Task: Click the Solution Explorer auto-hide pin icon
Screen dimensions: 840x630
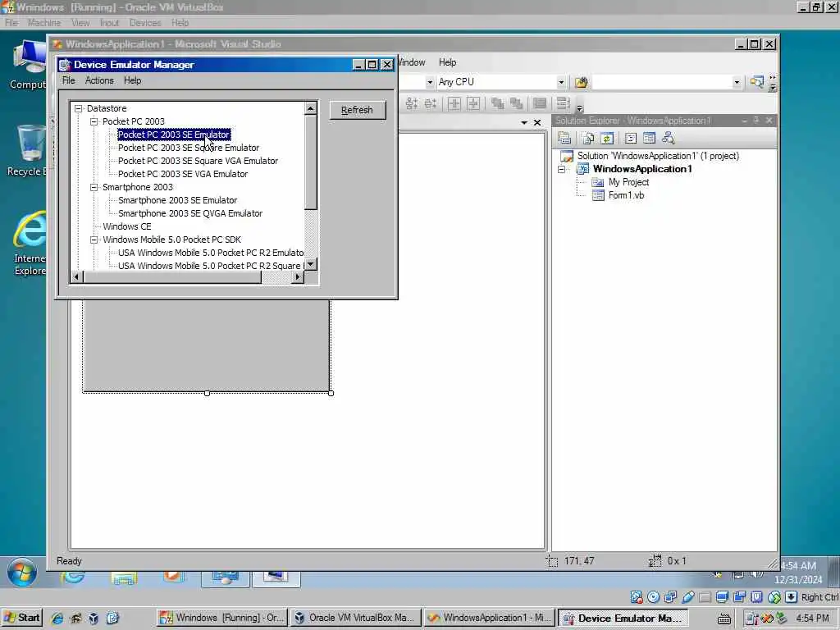Action: tap(756, 121)
